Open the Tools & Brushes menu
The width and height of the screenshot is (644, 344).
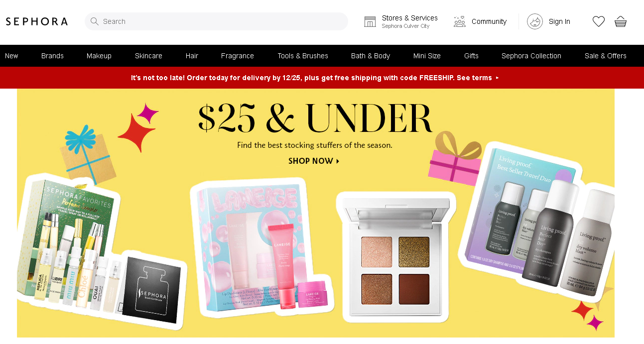click(303, 56)
